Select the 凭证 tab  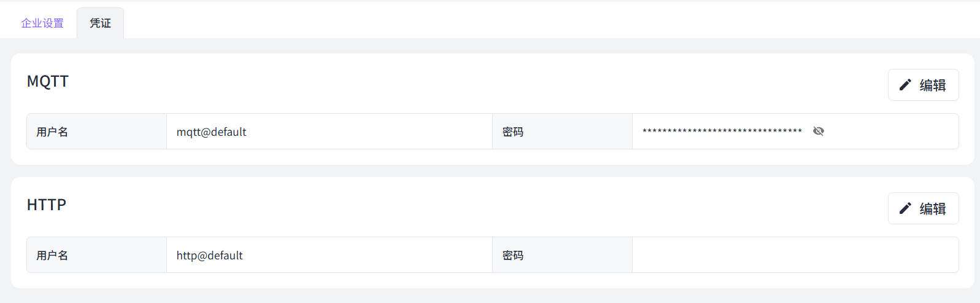pos(100,23)
